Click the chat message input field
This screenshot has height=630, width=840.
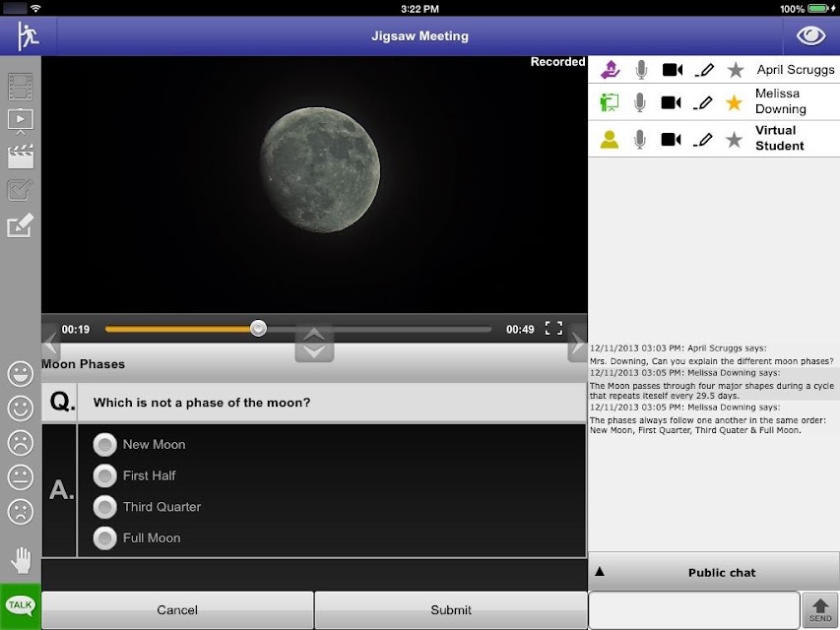click(693, 609)
